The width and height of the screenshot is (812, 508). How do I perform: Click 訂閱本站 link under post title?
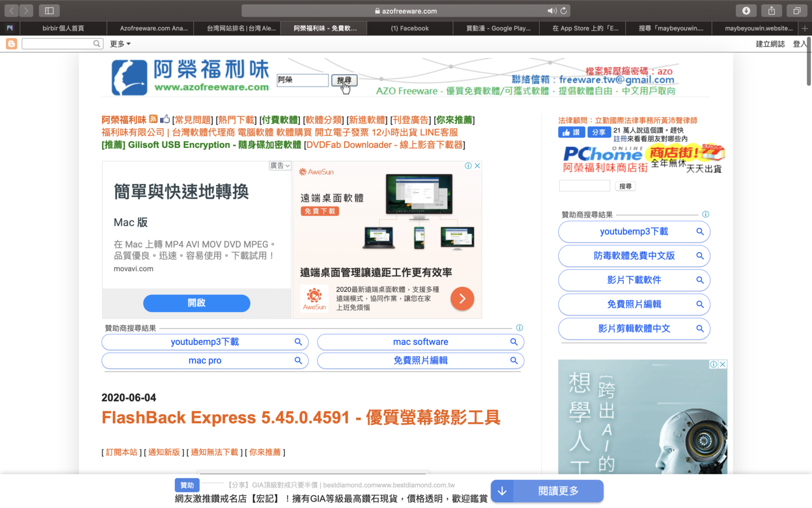coord(122,452)
